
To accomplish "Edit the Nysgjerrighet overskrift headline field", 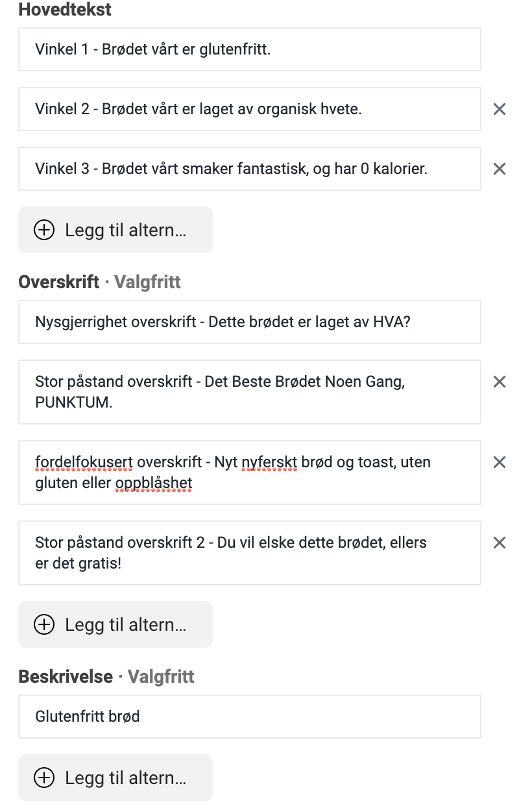I will 249,322.
